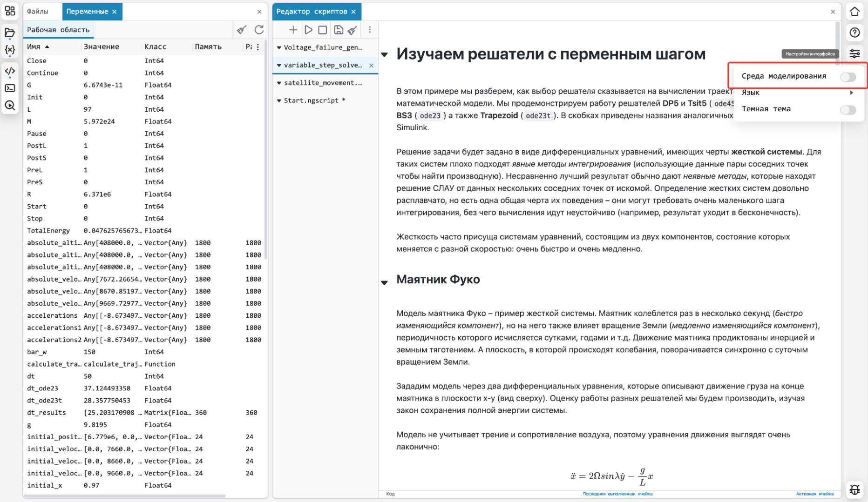Sort variables by Имя column
Screen dimensions: 868x502
pos(38,47)
